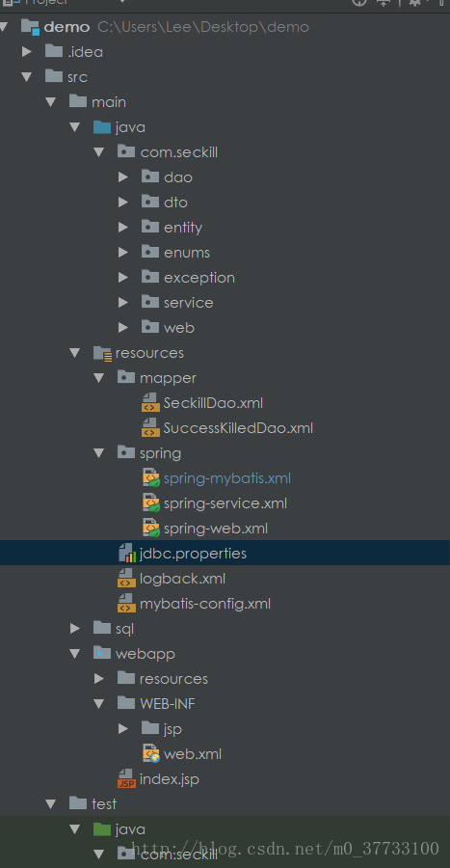Click the dao package folder icon
The width and height of the screenshot is (450, 868).
[x=150, y=176]
